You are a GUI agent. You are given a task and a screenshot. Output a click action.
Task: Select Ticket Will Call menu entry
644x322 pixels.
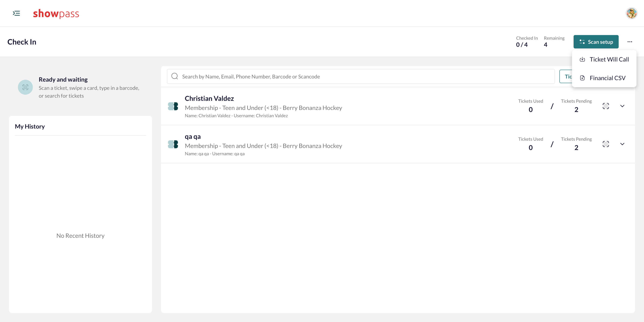tap(604, 60)
